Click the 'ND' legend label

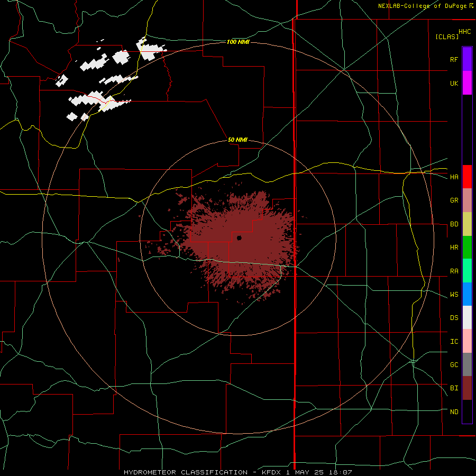coord(454,412)
